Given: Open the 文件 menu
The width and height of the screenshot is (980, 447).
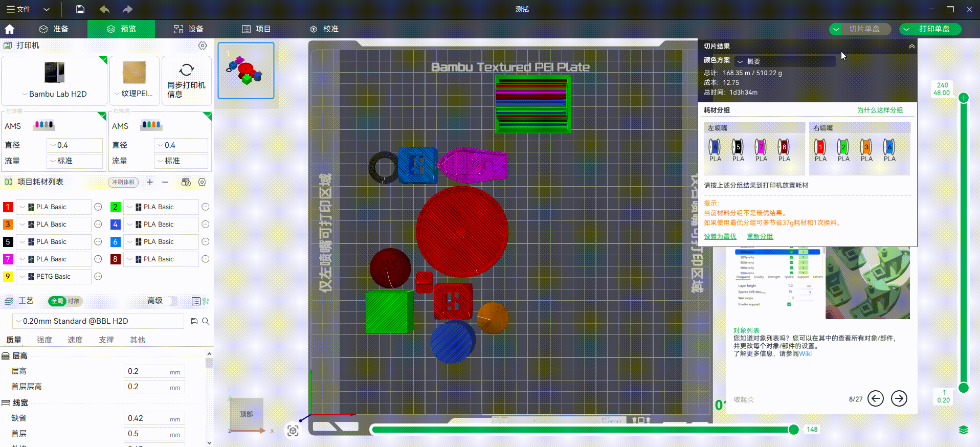Looking at the screenshot, I should coord(18,9).
